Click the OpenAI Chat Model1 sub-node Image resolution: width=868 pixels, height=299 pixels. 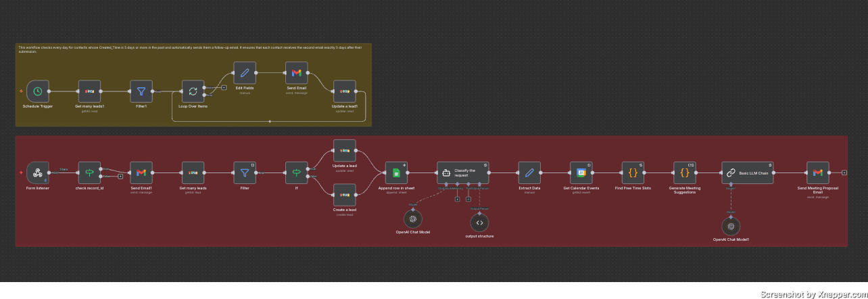(x=731, y=227)
